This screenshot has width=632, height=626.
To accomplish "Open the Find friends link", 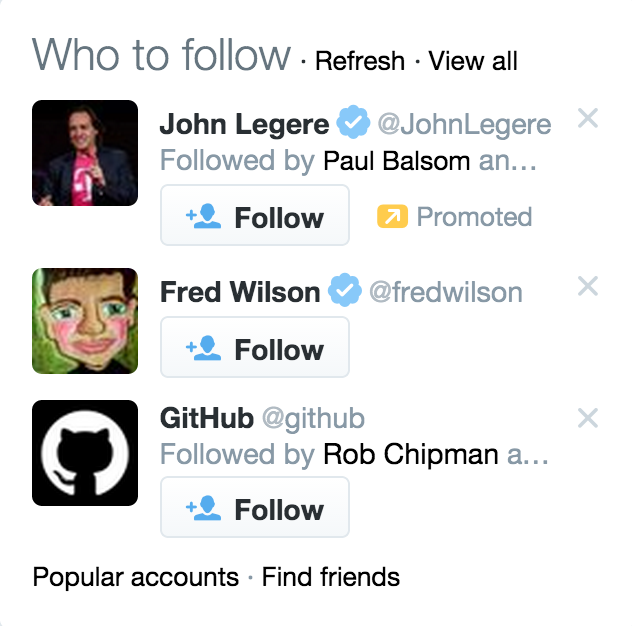I will 331,577.
